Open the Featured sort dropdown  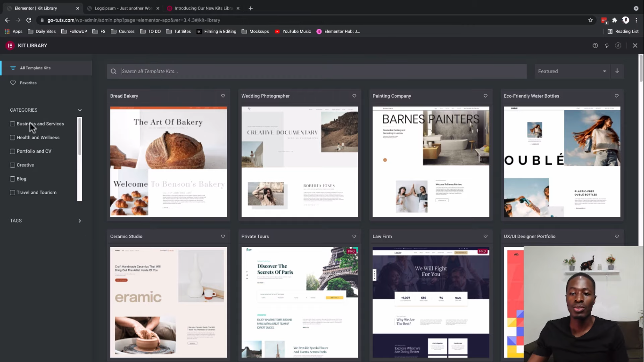coord(572,71)
